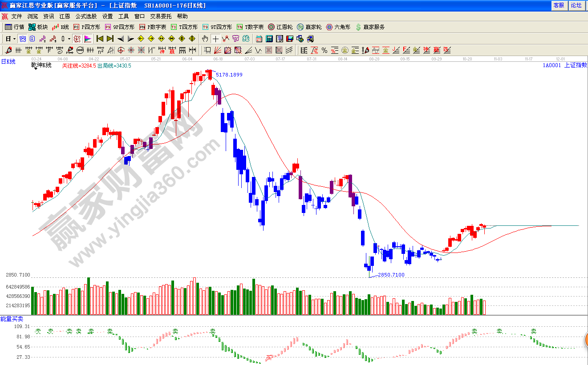Viewport: 588px width, 365px height.
Task: Toggle the crosshair cursor tool
Action: tap(215, 39)
